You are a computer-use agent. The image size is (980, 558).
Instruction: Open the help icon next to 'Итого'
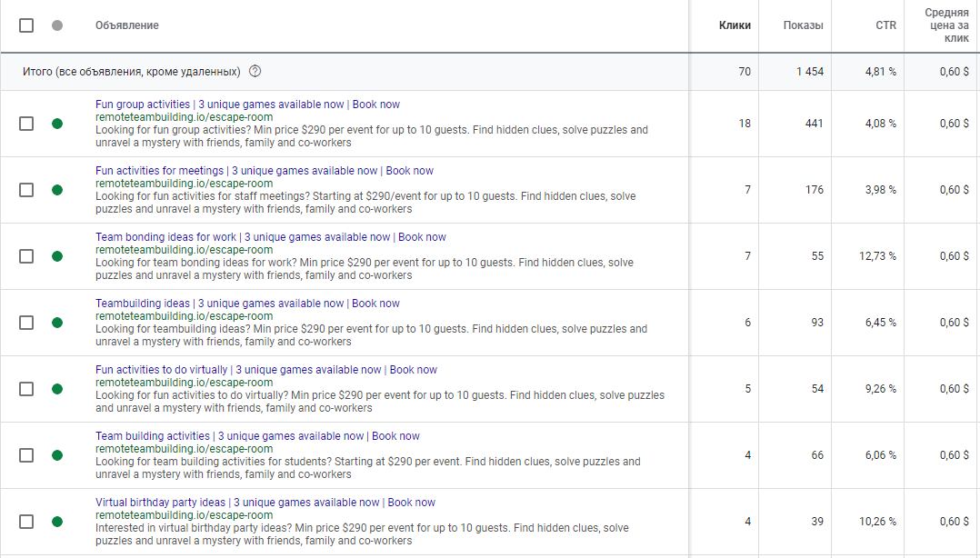[255, 71]
